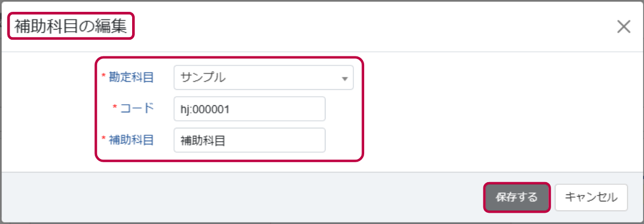This screenshot has width=644, height=224.
Task: Click the コード field label
Action: click(x=137, y=107)
